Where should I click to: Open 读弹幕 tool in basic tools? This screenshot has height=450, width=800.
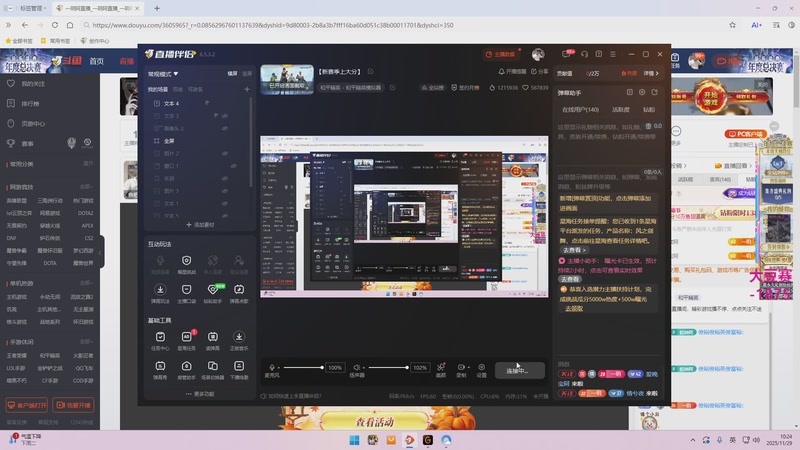[213, 340]
